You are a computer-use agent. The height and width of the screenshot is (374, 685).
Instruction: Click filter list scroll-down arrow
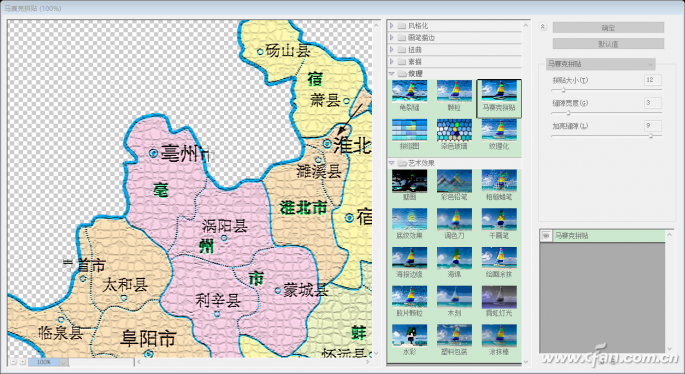click(x=526, y=362)
